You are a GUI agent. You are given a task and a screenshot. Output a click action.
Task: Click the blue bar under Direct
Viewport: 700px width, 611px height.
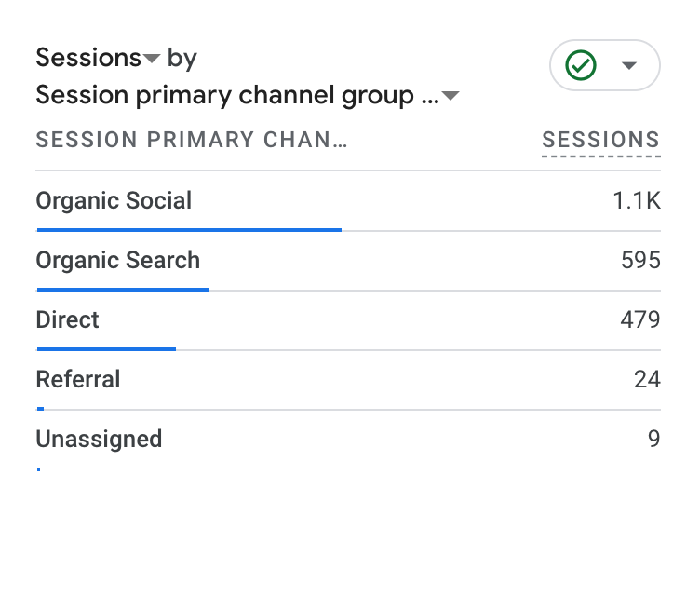coord(106,348)
